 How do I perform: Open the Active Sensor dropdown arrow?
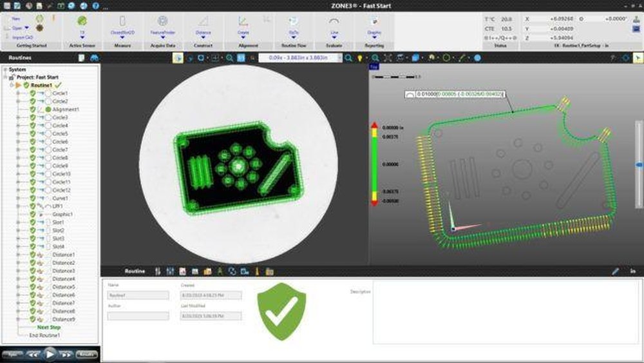tap(82, 37)
